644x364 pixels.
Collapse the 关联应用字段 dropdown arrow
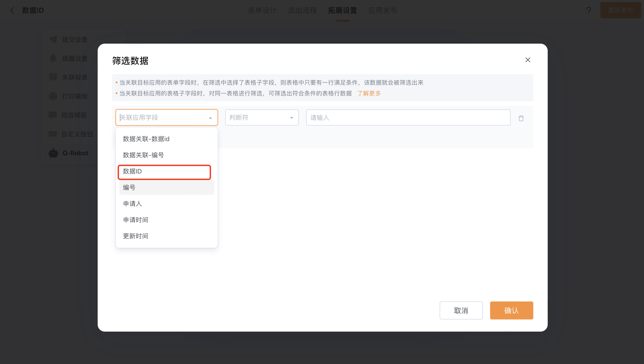pyautogui.click(x=210, y=118)
